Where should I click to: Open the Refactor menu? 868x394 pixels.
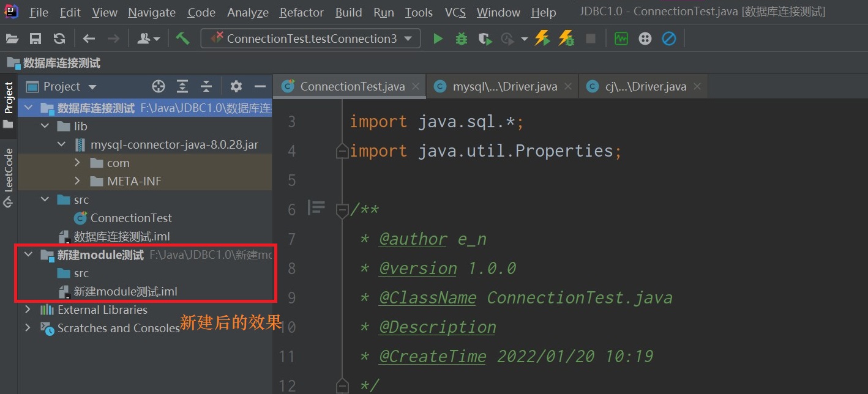[302, 12]
